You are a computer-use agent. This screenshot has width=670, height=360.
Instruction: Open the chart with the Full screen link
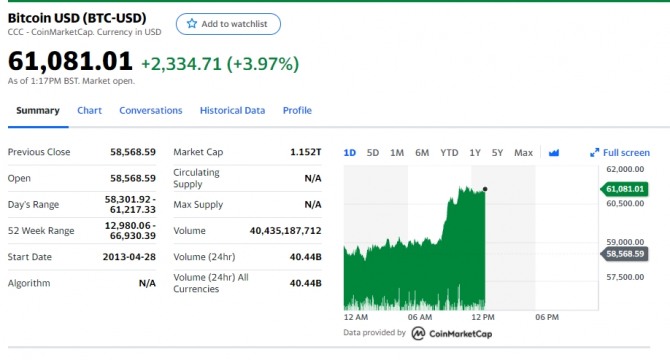(x=620, y=152)
